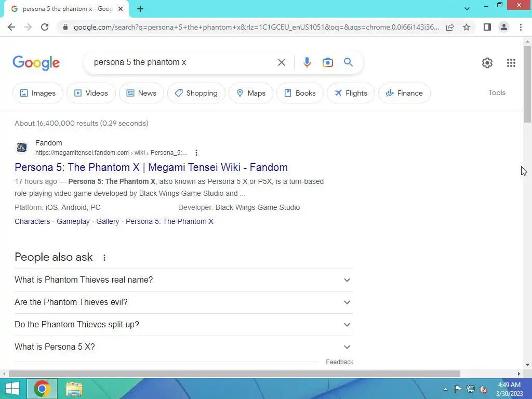The image size is (532, 399).
Task: Click the network tray icon
Action: [471, 389]
